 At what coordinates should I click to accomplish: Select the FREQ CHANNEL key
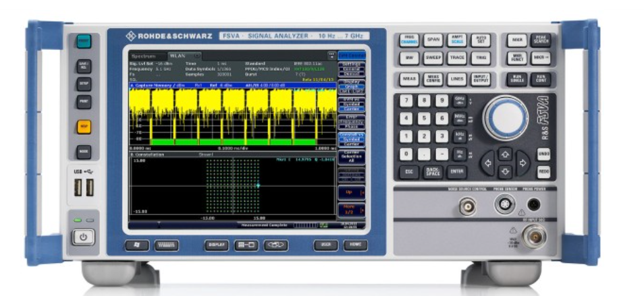[409, 40]
